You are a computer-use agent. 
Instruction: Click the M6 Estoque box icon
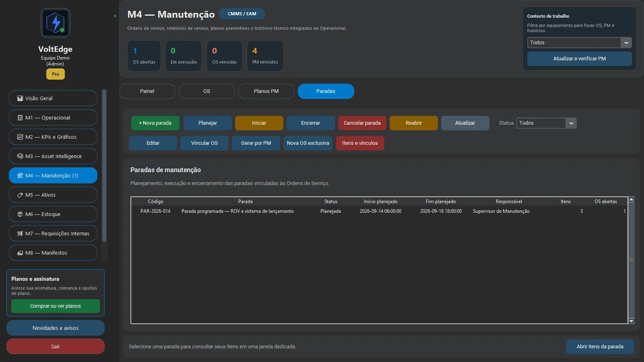coord(20,214)
